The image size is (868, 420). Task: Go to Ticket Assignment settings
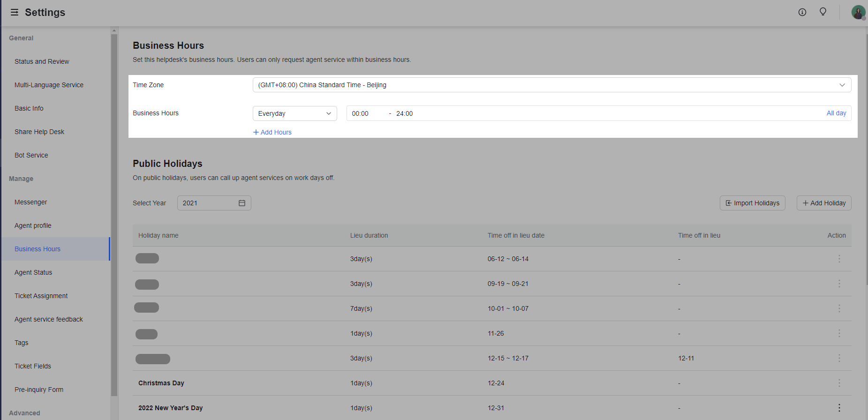coord(41,296)
